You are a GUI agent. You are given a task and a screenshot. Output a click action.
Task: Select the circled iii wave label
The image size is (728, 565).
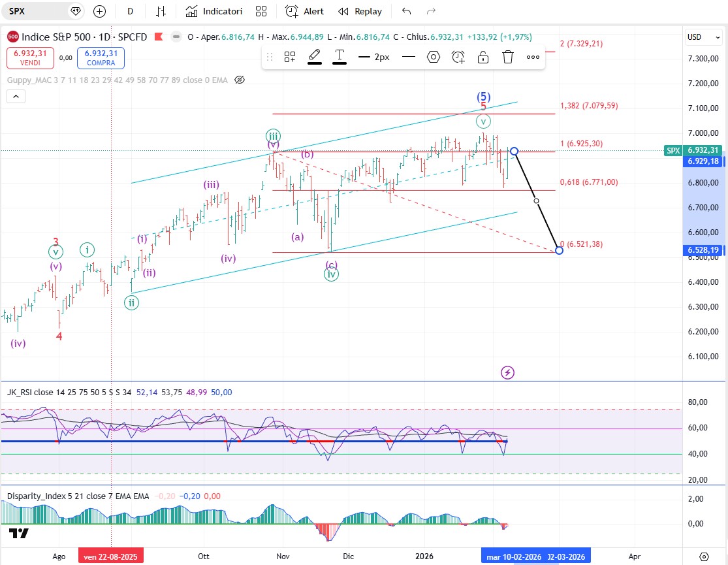[273, 136]
